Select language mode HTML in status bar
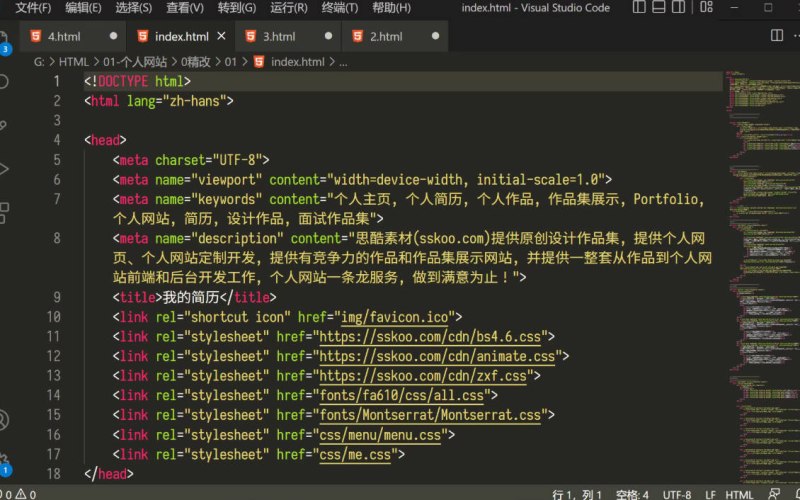The height and width of the screenshot is (500, 800). click(x=739, y=494)
